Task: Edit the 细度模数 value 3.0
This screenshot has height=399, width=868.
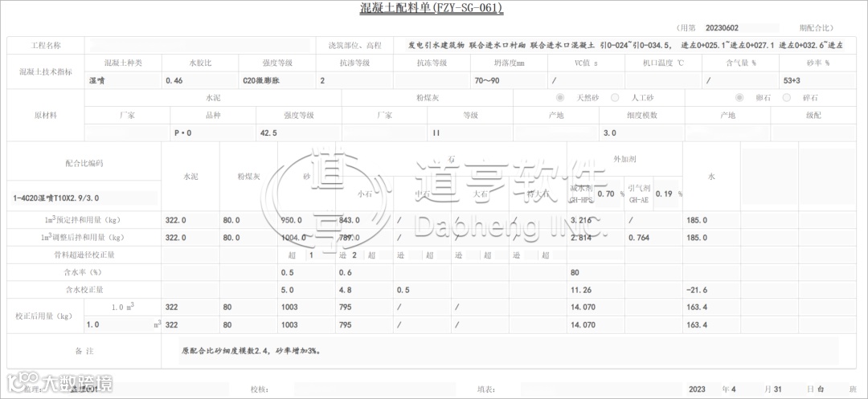Action: pyautogui.click(x=642, y=133)
